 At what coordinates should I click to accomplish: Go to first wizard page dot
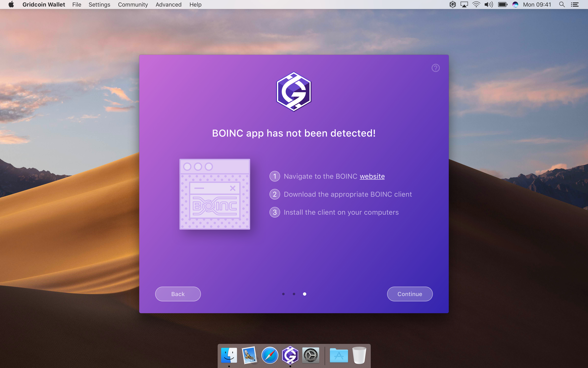(x=283, y=294)
